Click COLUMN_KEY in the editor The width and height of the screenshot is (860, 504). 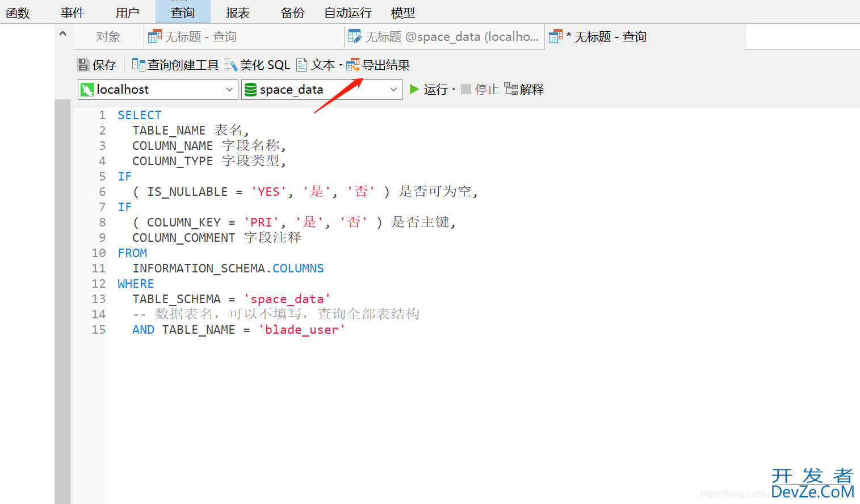(x=184, y=222)
